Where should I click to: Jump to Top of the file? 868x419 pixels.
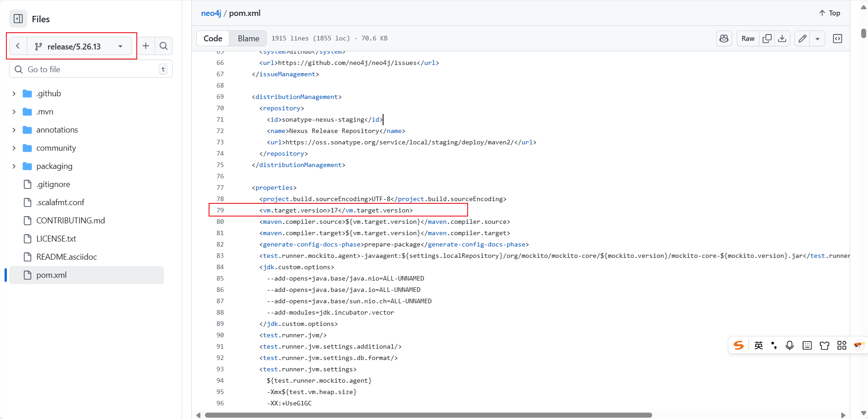(829, 13)
